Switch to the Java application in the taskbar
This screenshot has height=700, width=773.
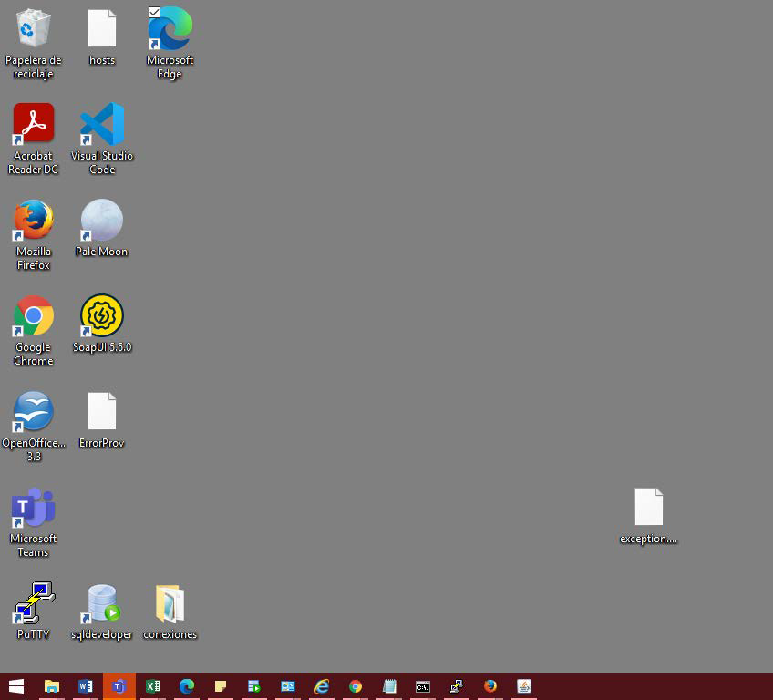(x=523, y=686)
